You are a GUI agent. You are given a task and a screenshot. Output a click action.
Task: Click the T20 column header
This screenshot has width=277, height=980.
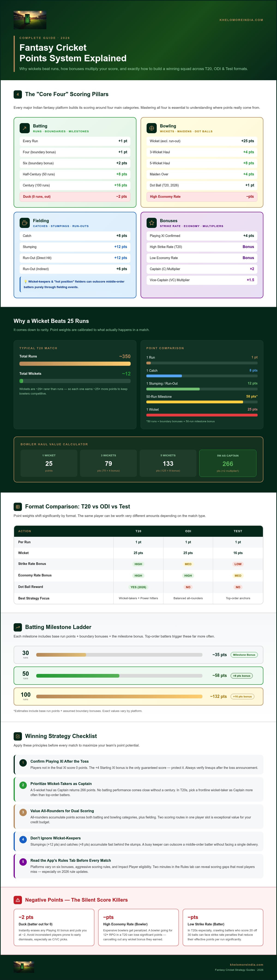click(138, 531)
